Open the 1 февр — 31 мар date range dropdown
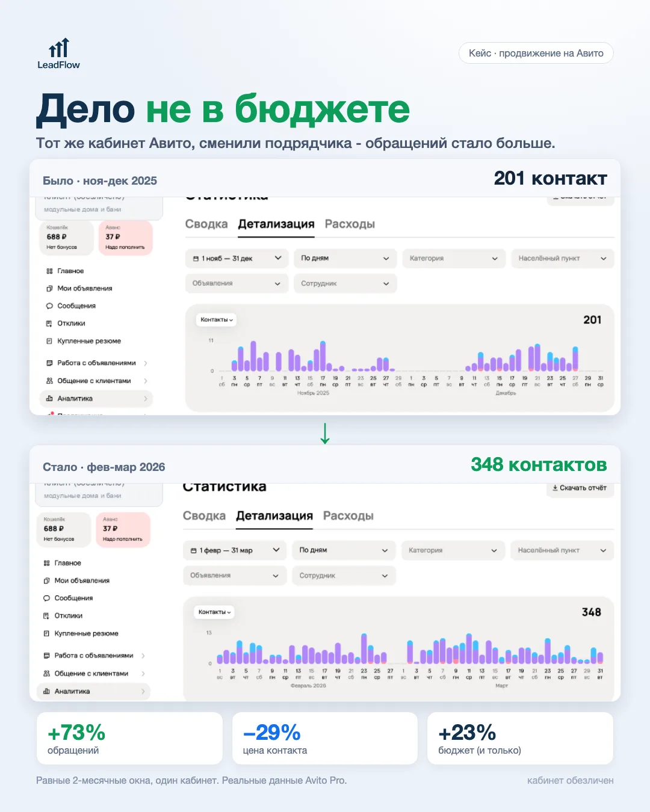This screenshot has width=650, height=812. pyautogui.click(x=235, y=550)
